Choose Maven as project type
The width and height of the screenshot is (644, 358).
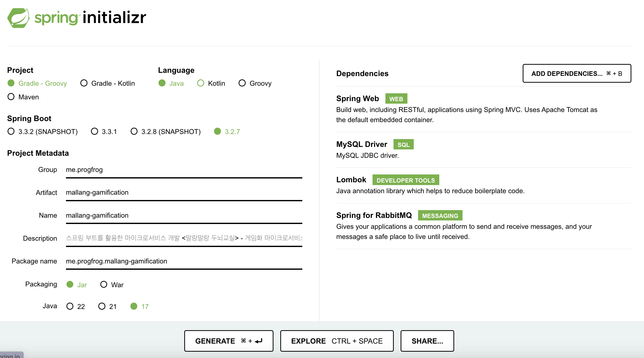tap(11, 97)
